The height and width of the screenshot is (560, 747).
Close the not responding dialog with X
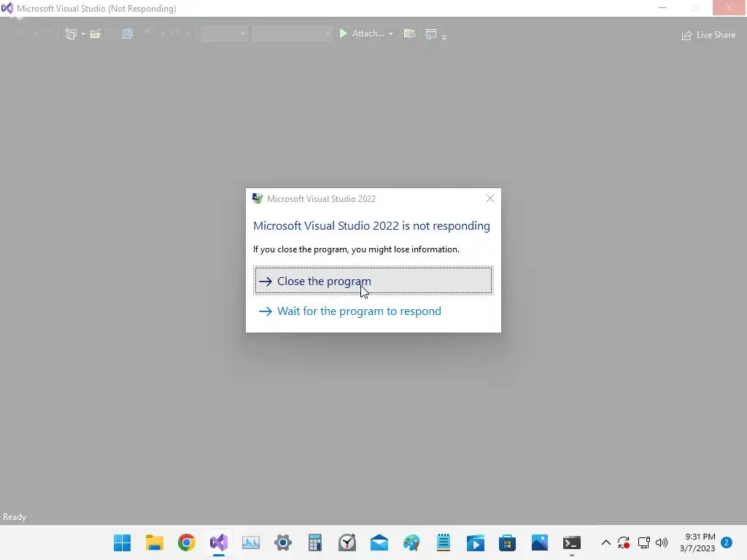490,198
